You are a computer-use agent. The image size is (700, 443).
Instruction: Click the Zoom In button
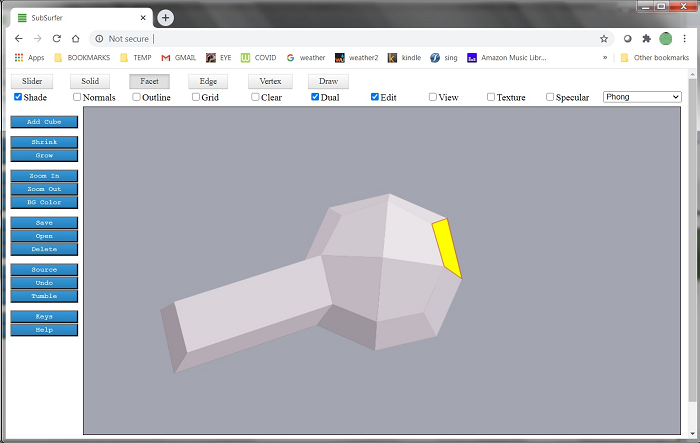(x=44, y=176)
